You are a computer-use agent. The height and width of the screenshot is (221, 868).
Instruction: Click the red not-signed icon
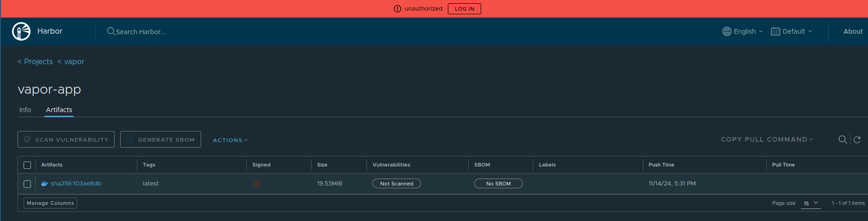(x=257, y=184)
